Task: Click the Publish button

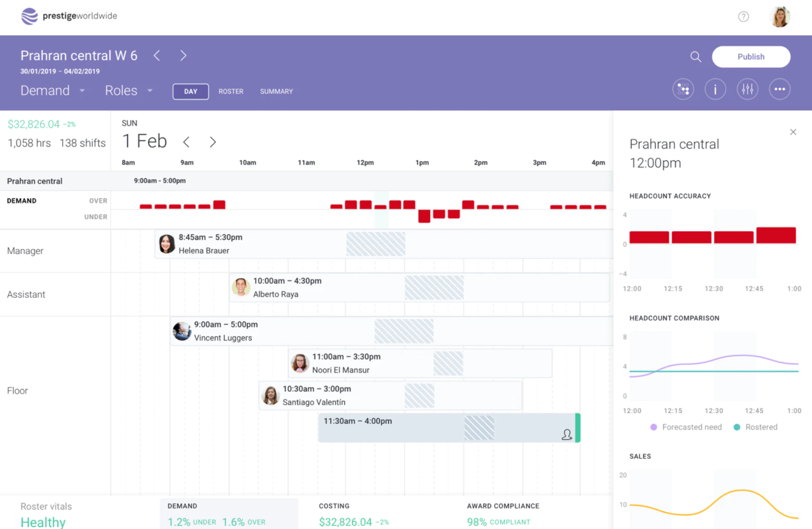Action: click(751, 57)
